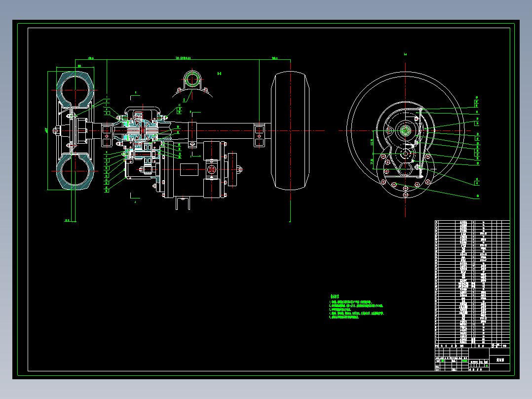Select the plain tire outline on the axle's right end
Screen dimensions: 532x399
(290, 131)
